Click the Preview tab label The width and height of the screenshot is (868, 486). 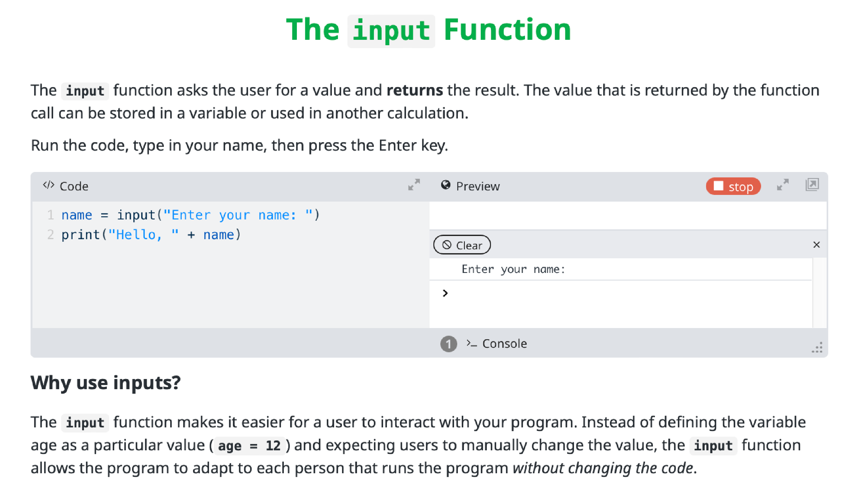(478, 186)
